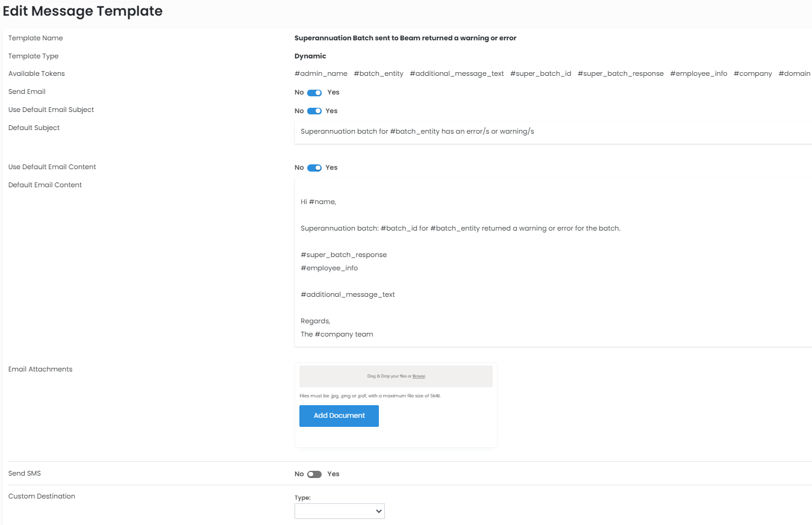The image size is (812, 525).
Task: Click the #super_batch_id token
Action: click(540, 73)
